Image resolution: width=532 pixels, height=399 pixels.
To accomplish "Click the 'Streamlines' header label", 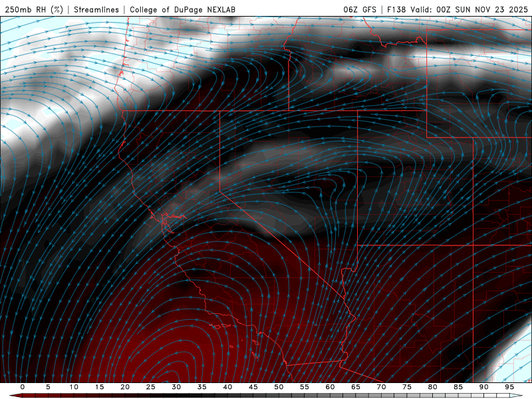I will coord(96,9).
